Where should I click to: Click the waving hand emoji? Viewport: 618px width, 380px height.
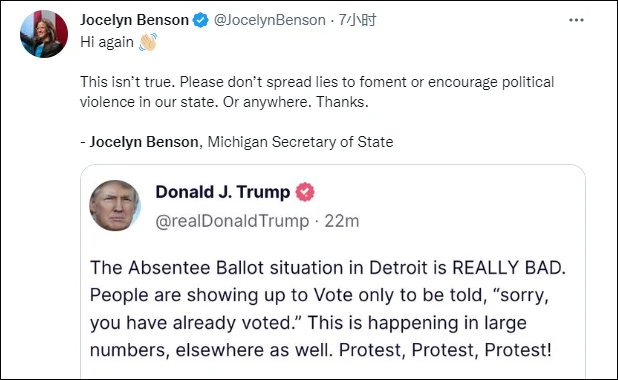click(x=148, y=42)
